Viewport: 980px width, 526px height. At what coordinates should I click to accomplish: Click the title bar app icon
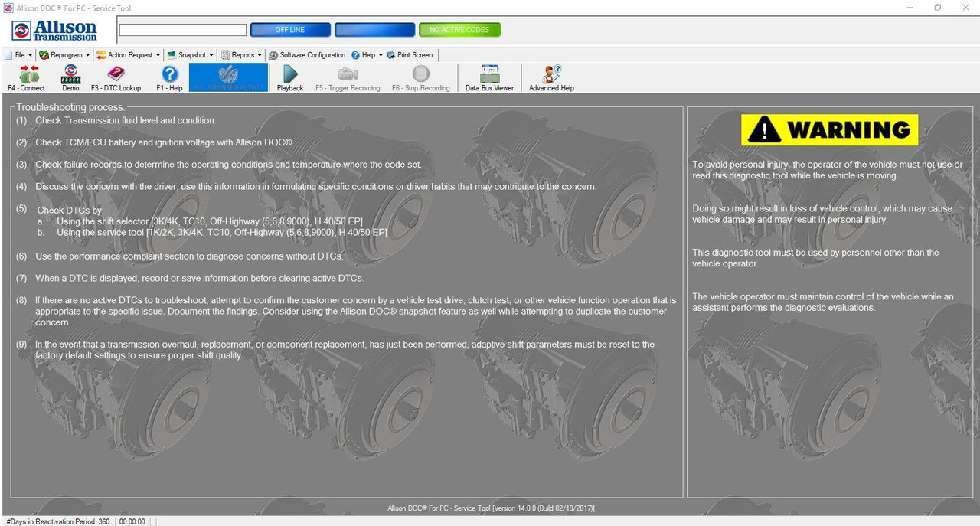coord(8,8)
